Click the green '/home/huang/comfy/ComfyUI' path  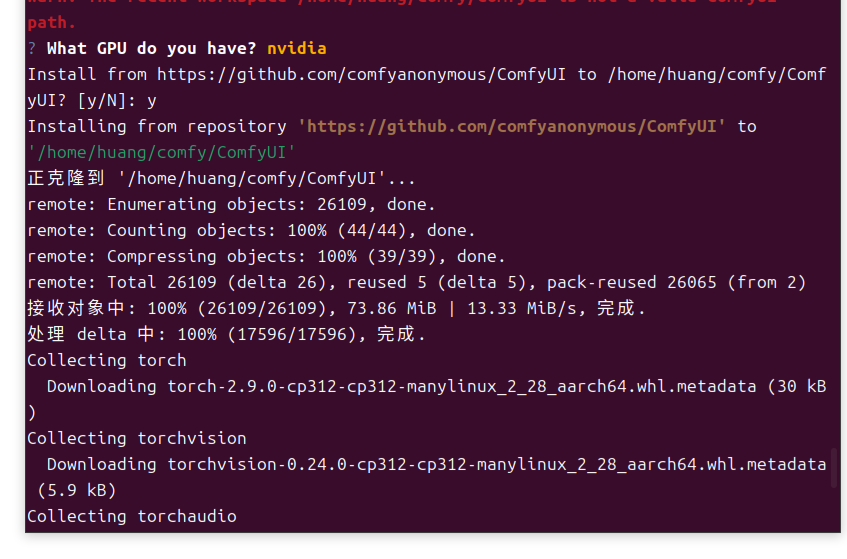click(162, 152)
